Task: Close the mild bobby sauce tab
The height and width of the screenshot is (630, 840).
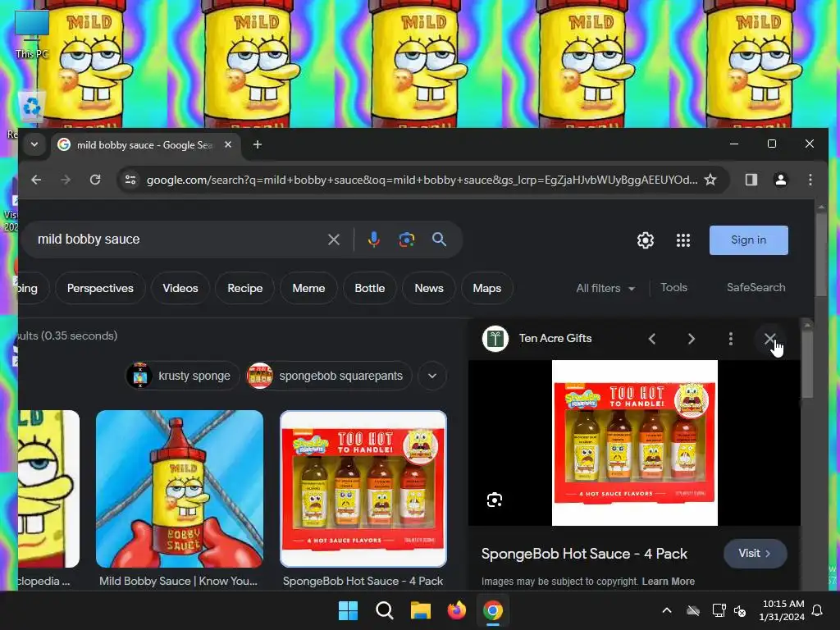Action: tap(228, 144)
